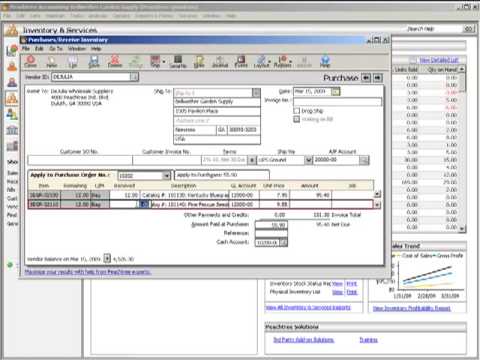
Task: Click the Search Help Go button
Action: pos(468,29)
